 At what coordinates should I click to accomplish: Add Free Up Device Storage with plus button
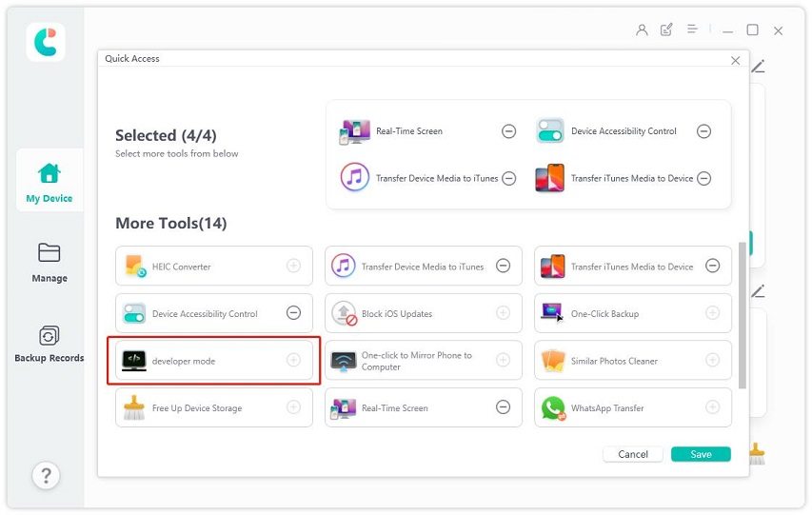[x=293, y=407]
